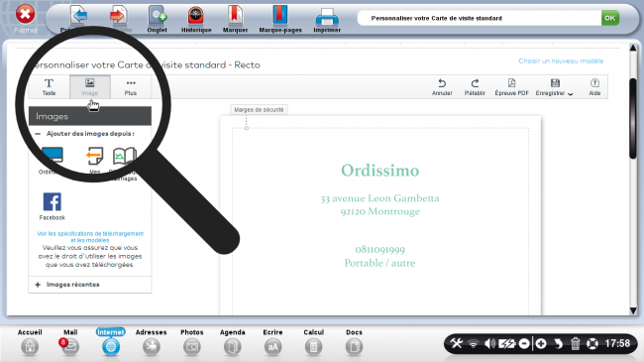Select the Portable / autre text
The height and width of the screenshot is (362, 644).
[379, 263]
